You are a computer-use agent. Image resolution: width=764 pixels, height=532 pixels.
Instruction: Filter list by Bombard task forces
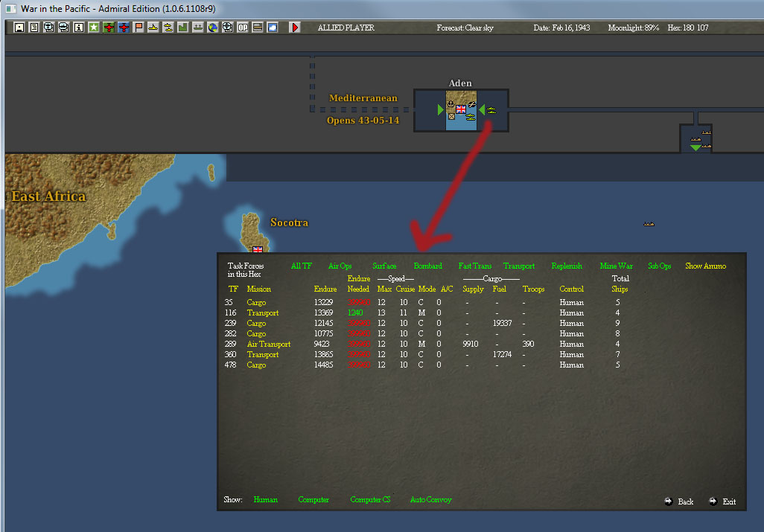[428, 266]
